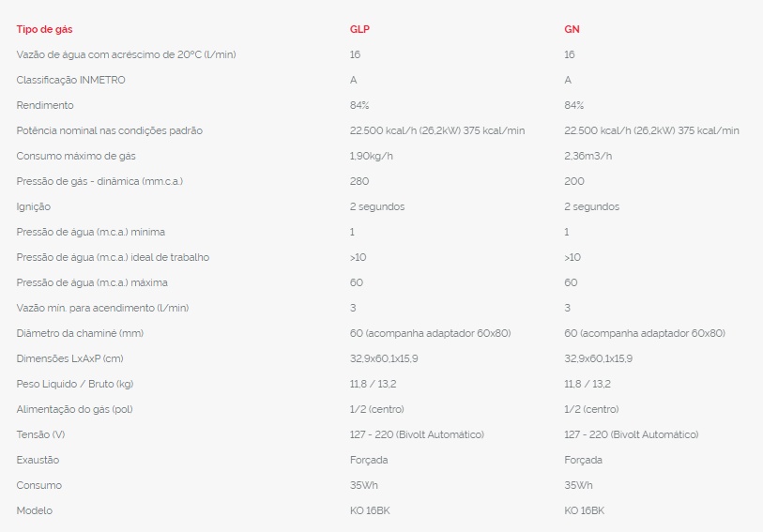Viewport: 763px width, 532px height.
Task: Click the 'Tensão (V)' row label
Action: (43, 434)
